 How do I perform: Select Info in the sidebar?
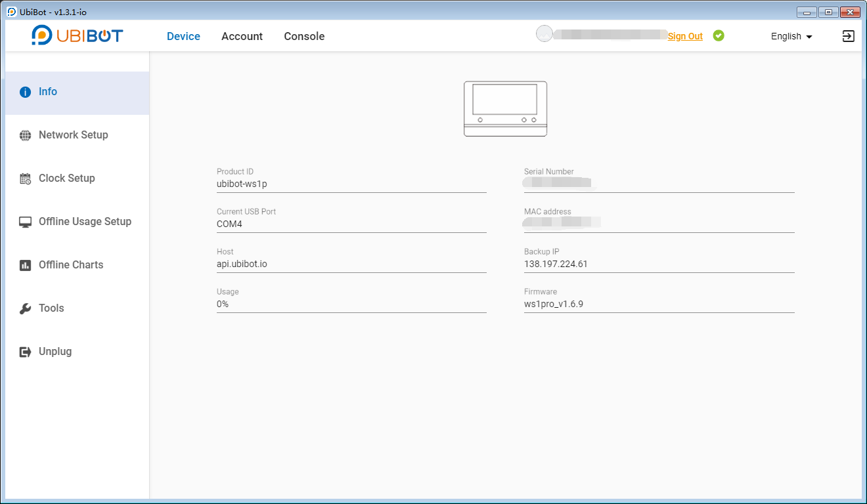click(78, 93)
